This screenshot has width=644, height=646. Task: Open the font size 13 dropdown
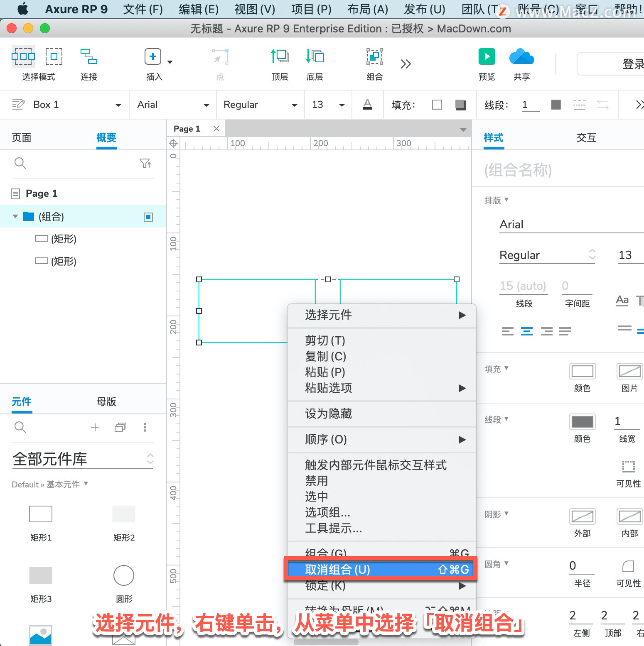coord(328,105)
